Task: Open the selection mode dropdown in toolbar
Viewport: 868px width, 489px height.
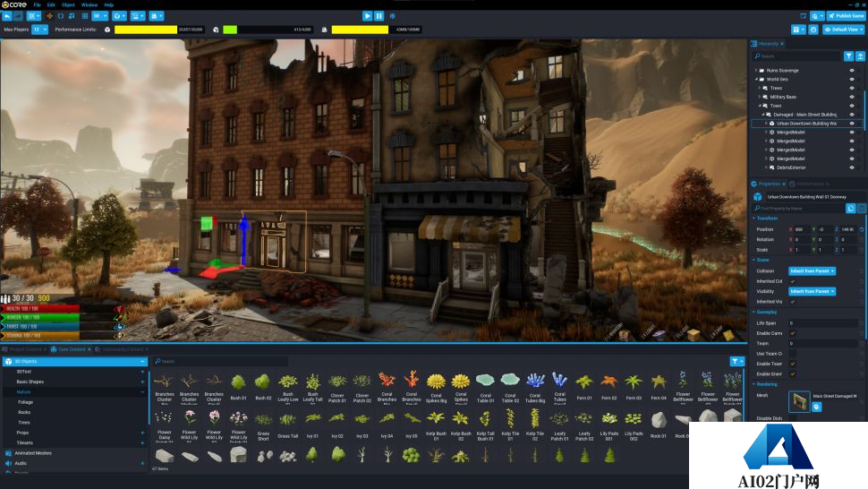Action: click(x=33, y=16)
